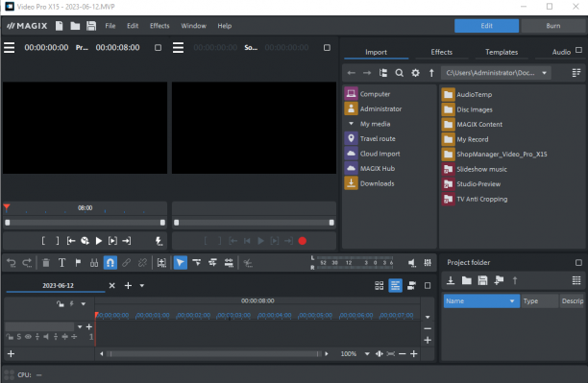This screenshot has height=383, width=588.
Task: Set in-point bracket on program monitor
Action: [43, 241]
